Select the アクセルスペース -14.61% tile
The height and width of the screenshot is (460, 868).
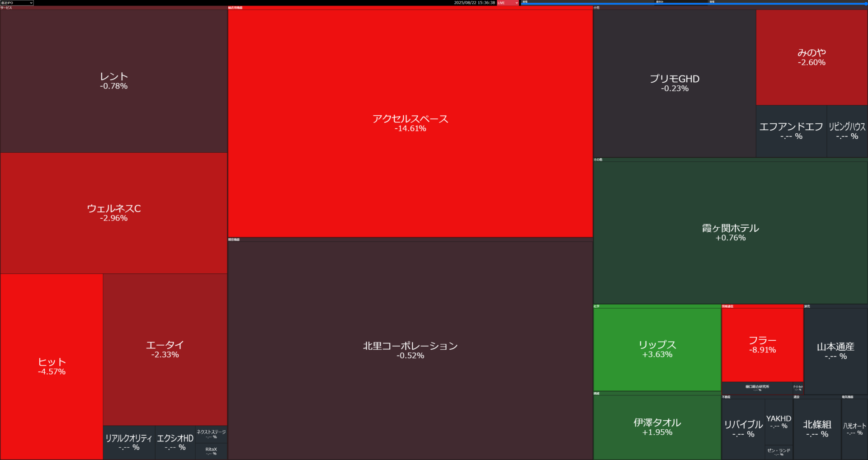point(410,123)
